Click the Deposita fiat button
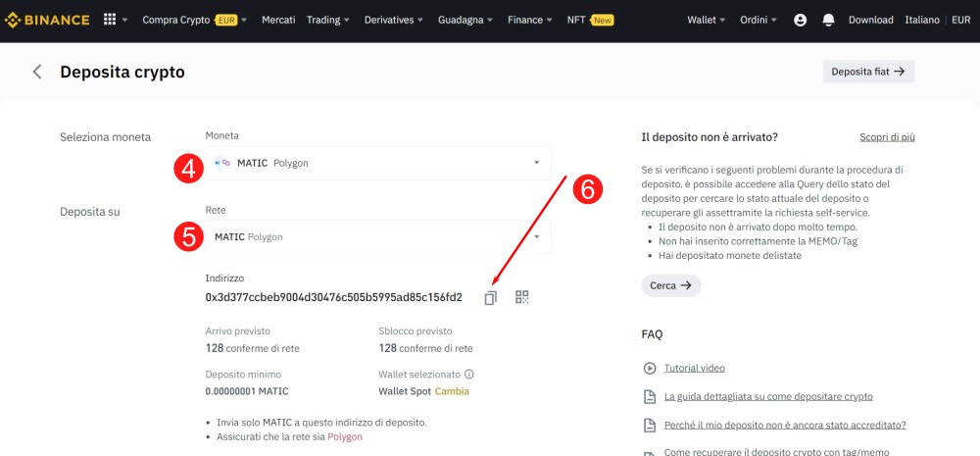980x456 pixels. [x=868, y=72]
